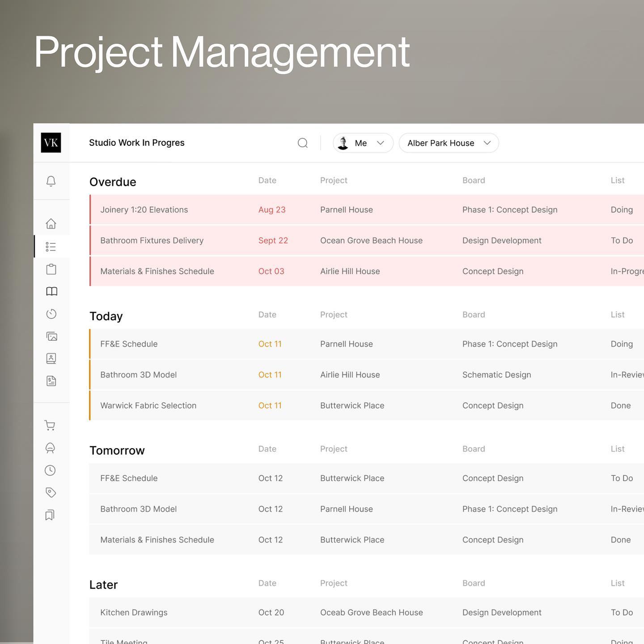Open the bookmarks icon in sidebar
Viewport: 644px width, 644px height.
(50, 515)
